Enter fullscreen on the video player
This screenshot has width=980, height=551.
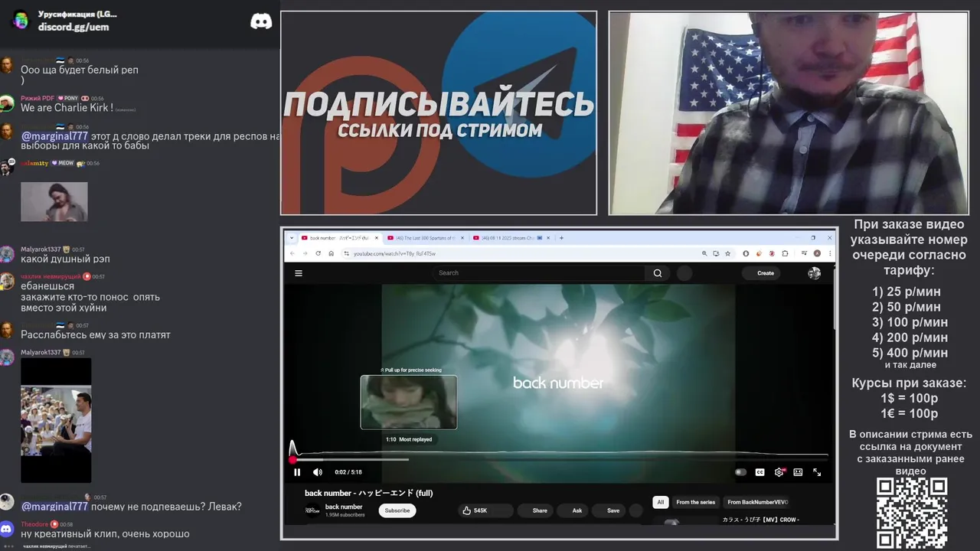click(x=817, y=472)
